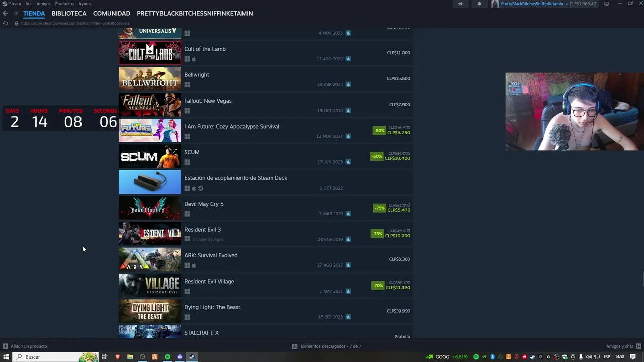Click the CLP$8.300 price of ARK
This screenshot has width=644, height=362.
point(399,259)
